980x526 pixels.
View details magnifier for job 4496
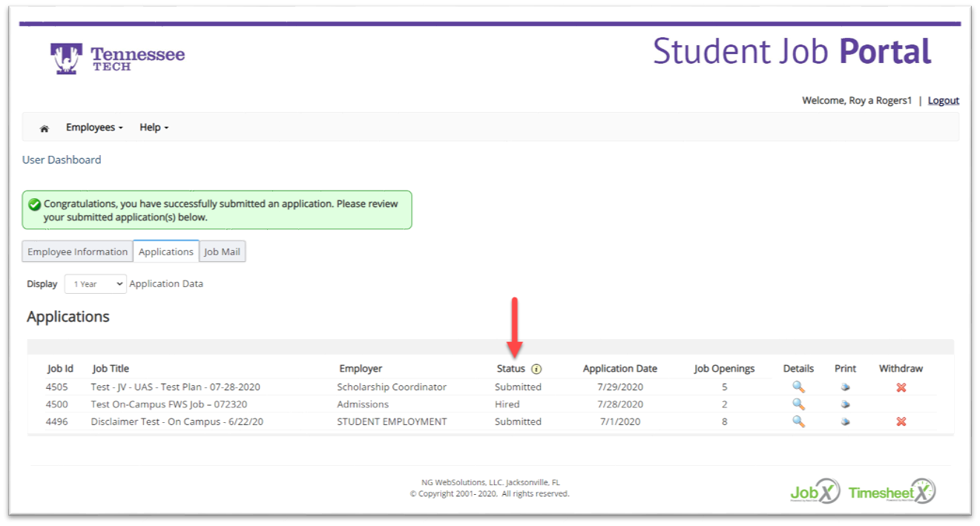tap(798, 421)
